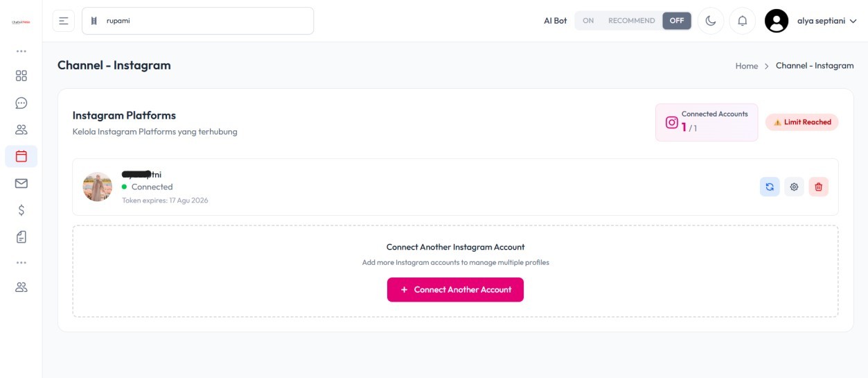This screenshot has width=868, height=378.
Task: Refresh the connected Instagram account token
Action: [770, 187]
